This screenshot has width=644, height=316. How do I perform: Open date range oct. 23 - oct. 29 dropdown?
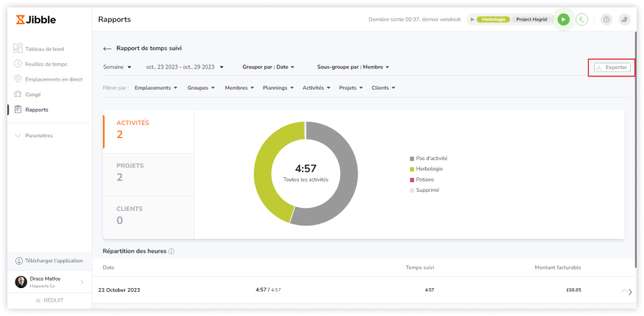click(x=185, y=67)
